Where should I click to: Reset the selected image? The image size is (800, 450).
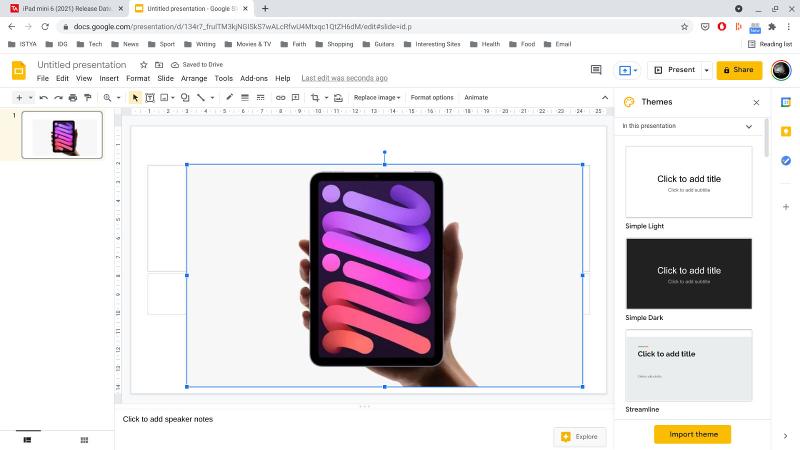tap(338, 97)
